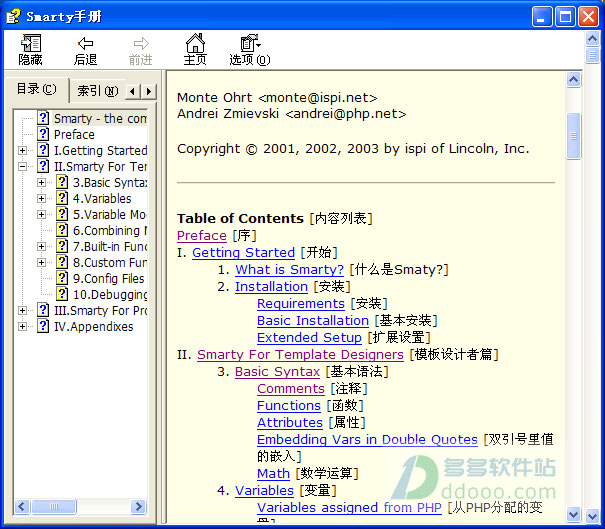Image resolution: width=605 pixels, height=529 pixels.
Task: Click the page icon beside 6.Combining
Action: 62,230
